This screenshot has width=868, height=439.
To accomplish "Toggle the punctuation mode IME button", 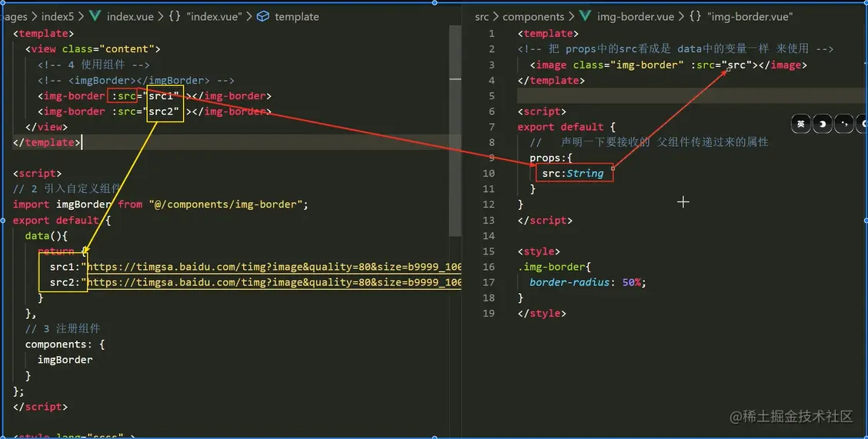I will (x=843, y=124).
